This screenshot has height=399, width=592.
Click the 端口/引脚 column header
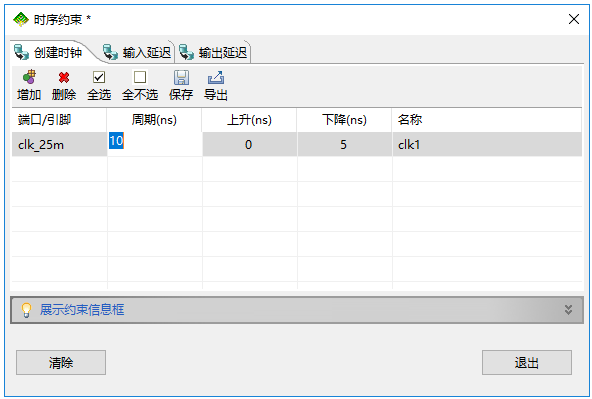[x=59, y=120]
